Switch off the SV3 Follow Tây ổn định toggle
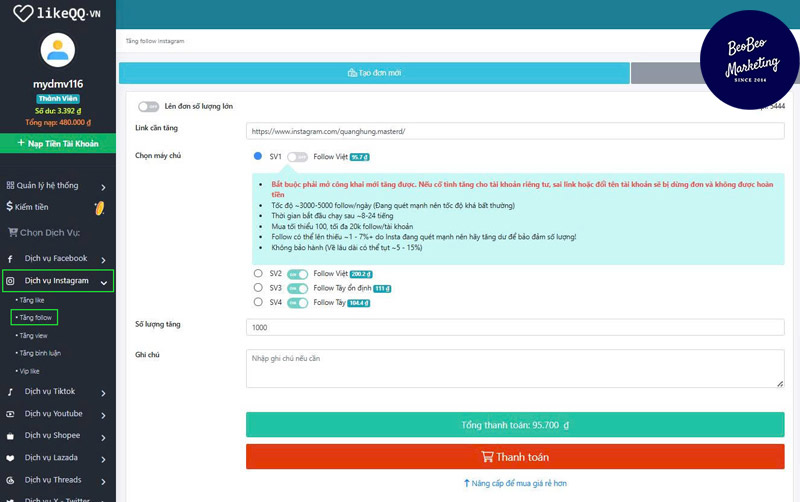Viewport: 800px width, 502px height. point(297,288)
